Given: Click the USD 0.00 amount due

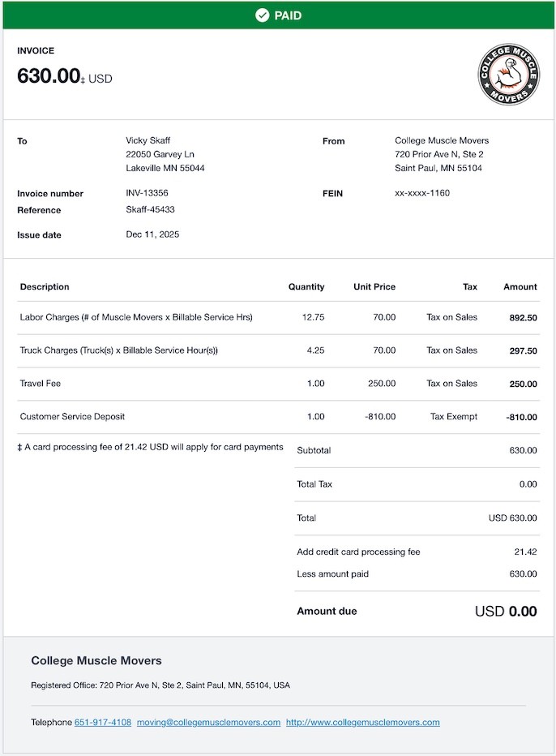Looking at the screenshot, I should (x=505, y=611).
